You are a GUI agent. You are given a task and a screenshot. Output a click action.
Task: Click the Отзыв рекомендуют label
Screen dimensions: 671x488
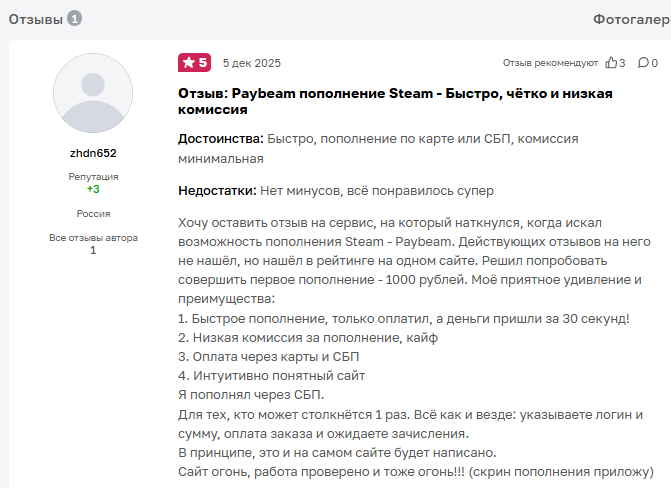pos(550,63)
